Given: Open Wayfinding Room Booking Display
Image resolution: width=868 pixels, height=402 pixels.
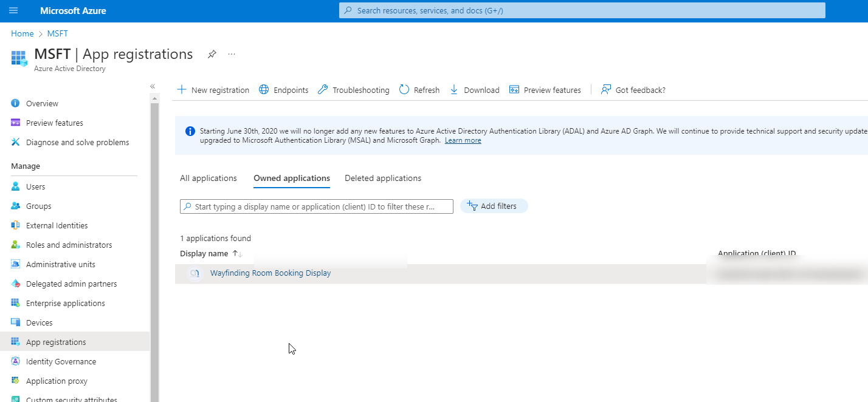Looking at the screenshot, I should 270,273.
